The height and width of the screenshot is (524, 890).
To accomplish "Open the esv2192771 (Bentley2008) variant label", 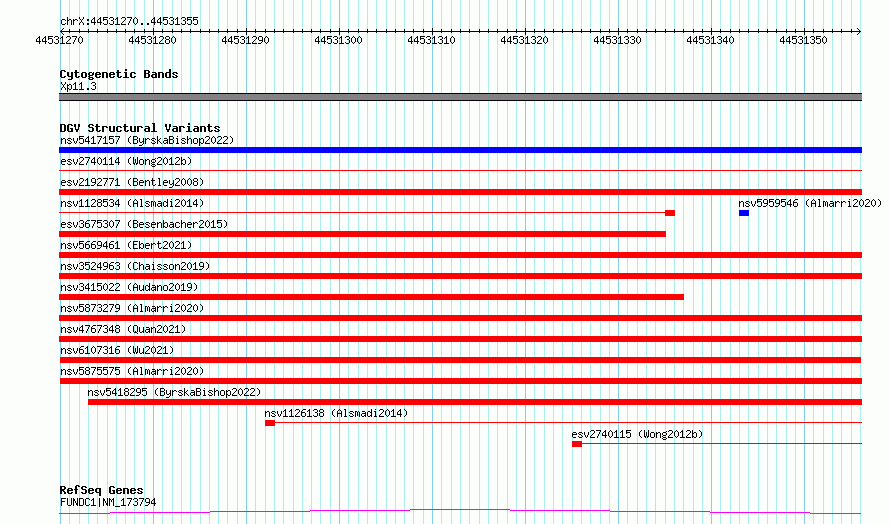I will click(x=132, y=182).
